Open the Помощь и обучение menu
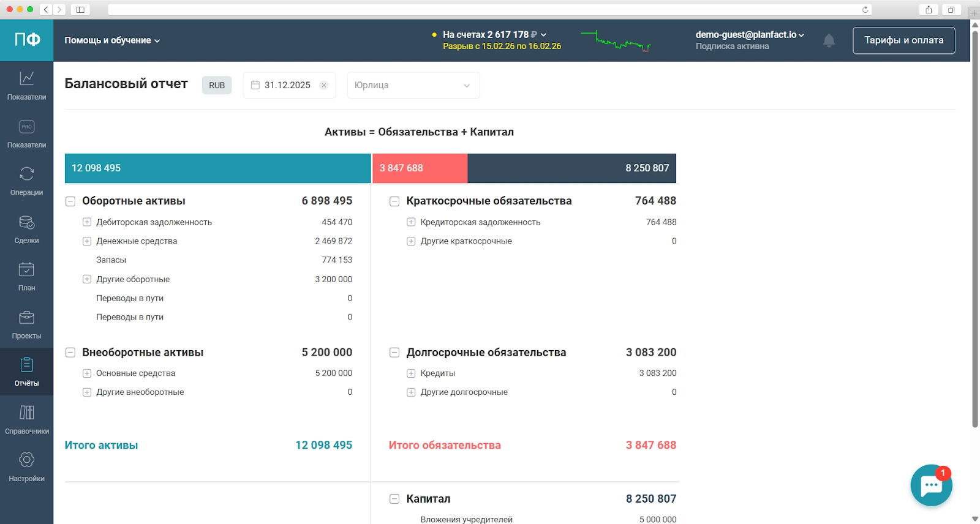The height and width of the screenshot is (524, 980). pos(112,40)
